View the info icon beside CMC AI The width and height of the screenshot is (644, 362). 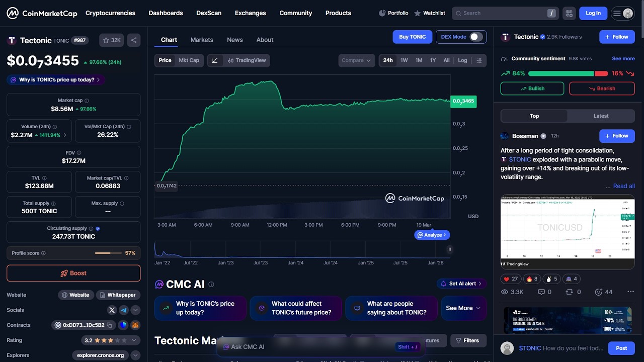pos(211,284)
